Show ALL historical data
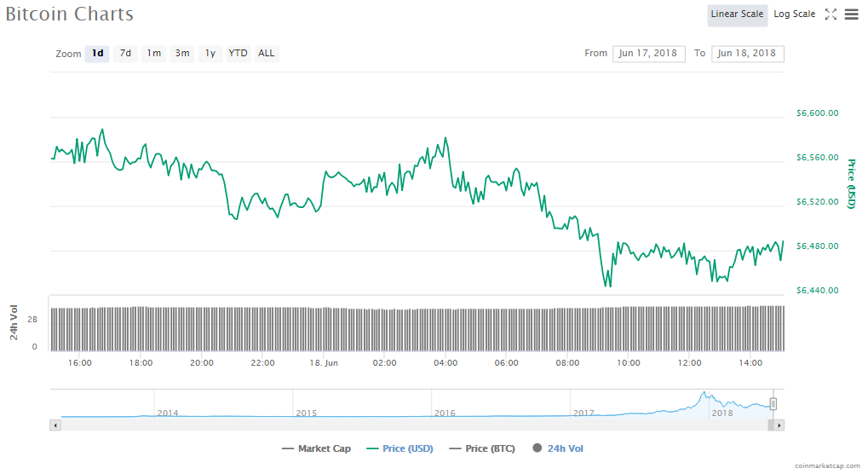The image size is (868, 474). (x=267, y=54)
